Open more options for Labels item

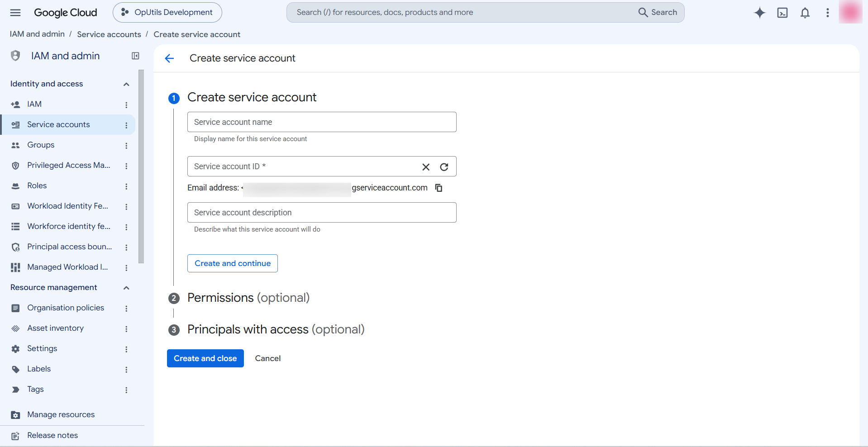[126, 370]
